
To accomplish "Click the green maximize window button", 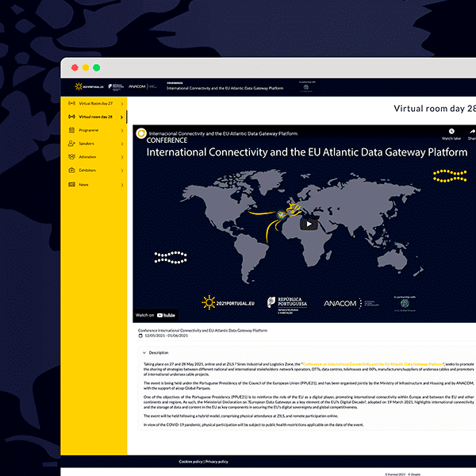I will (x=97, y=67).
